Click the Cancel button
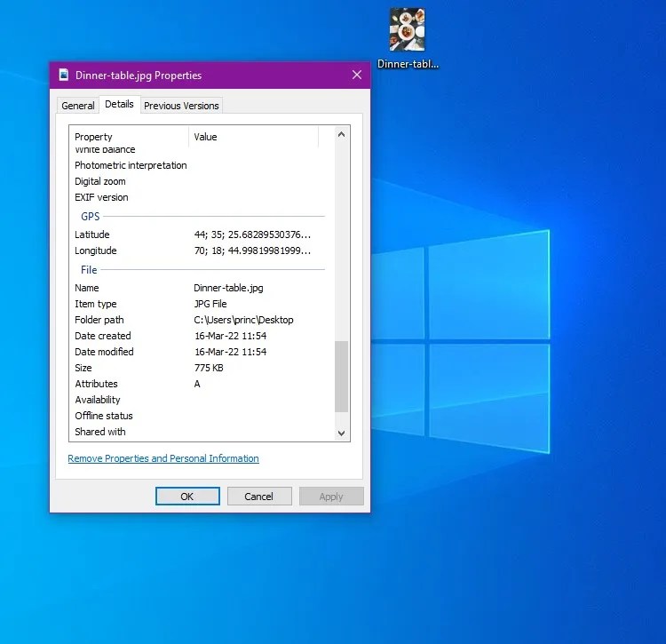Viewport: 666px width, 644px height. pyautogui.click(x=259, y=497)
